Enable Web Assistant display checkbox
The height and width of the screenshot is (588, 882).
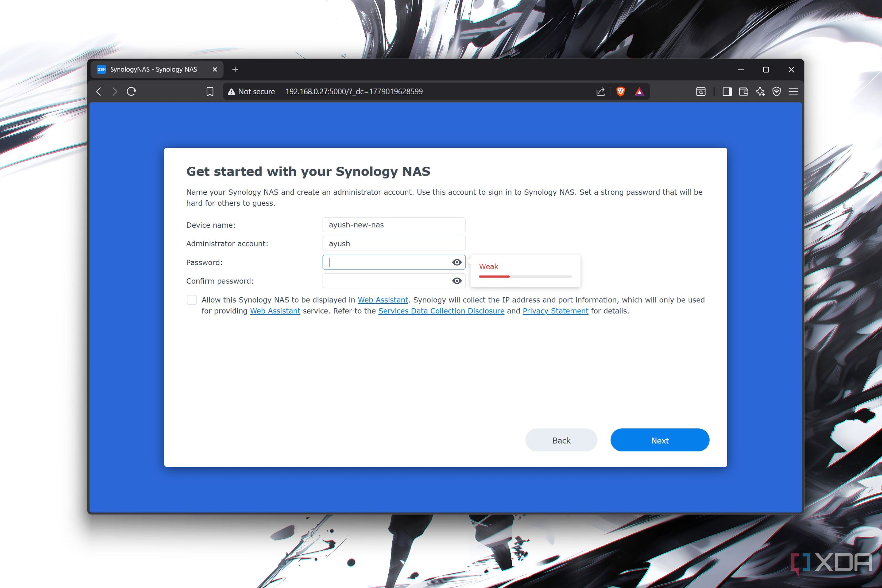tap(192, 300)
